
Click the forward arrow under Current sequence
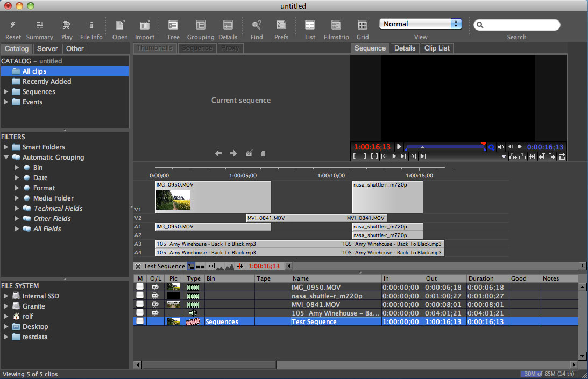233,153
